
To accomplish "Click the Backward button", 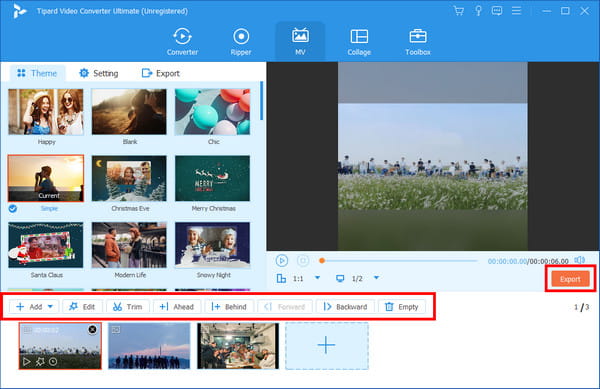I will (x=345, y=307).
